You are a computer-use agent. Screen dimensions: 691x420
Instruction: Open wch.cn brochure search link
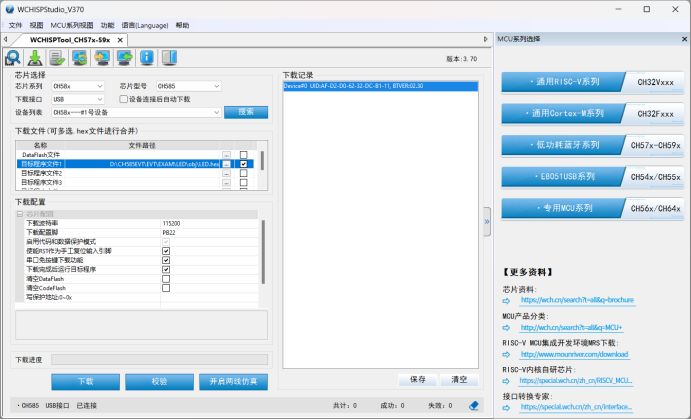[x=577, y=300]
